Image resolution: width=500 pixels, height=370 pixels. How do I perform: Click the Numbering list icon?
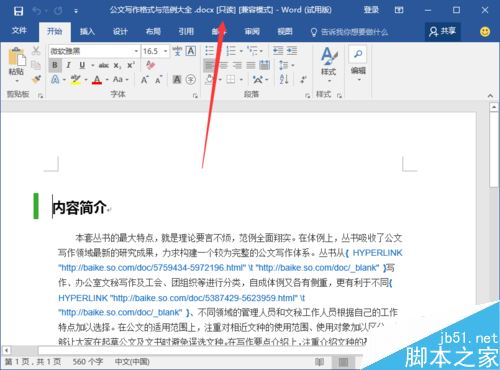231,51
